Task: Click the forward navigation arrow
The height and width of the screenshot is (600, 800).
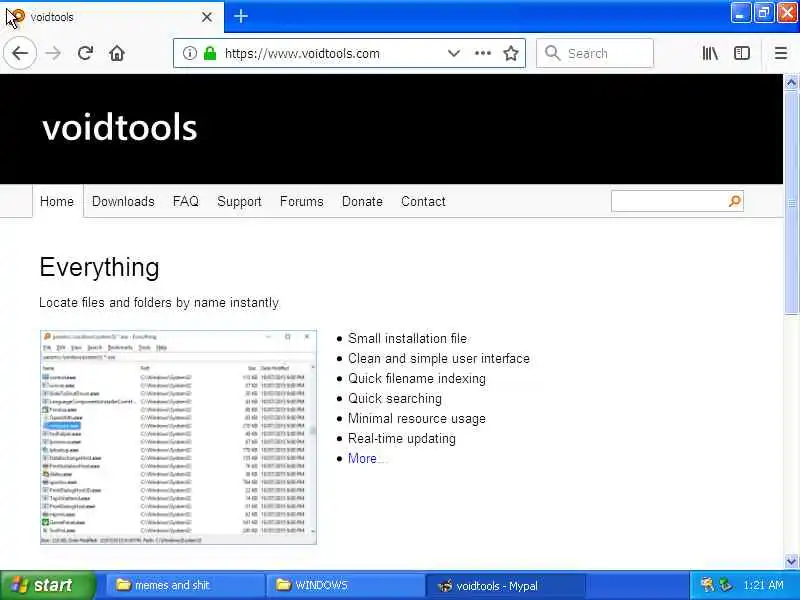Action: (x=53, y=53)
